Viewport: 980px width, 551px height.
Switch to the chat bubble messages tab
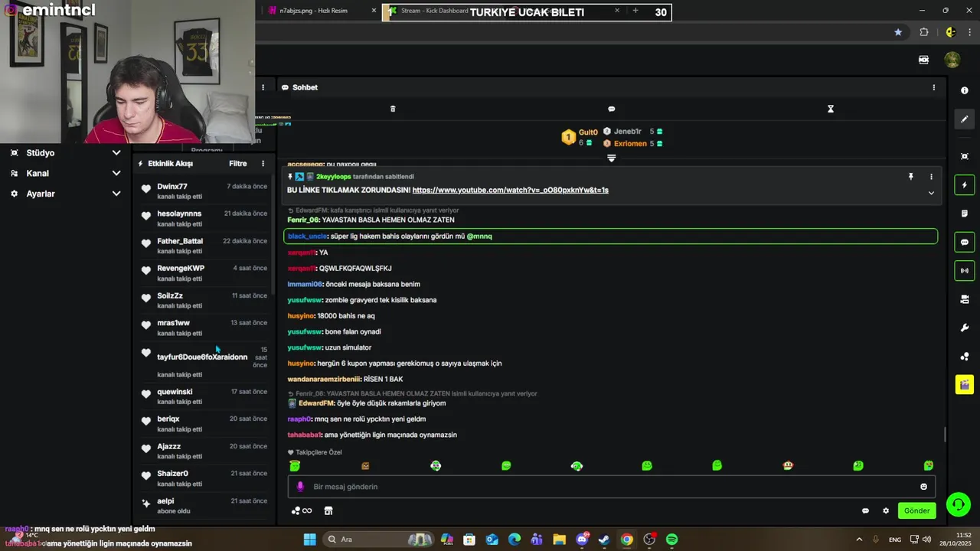click(x=611, y=109)
